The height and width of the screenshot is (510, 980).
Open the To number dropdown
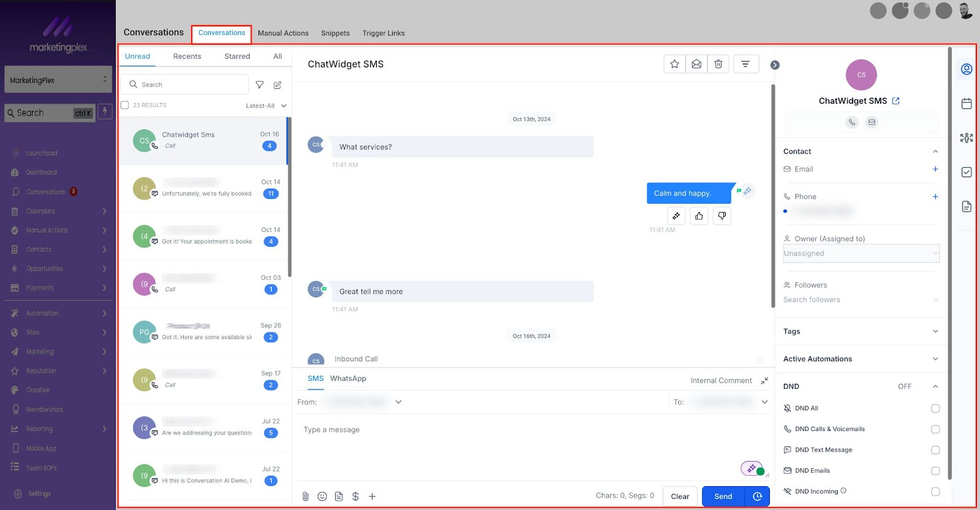[x=764, y=402]
